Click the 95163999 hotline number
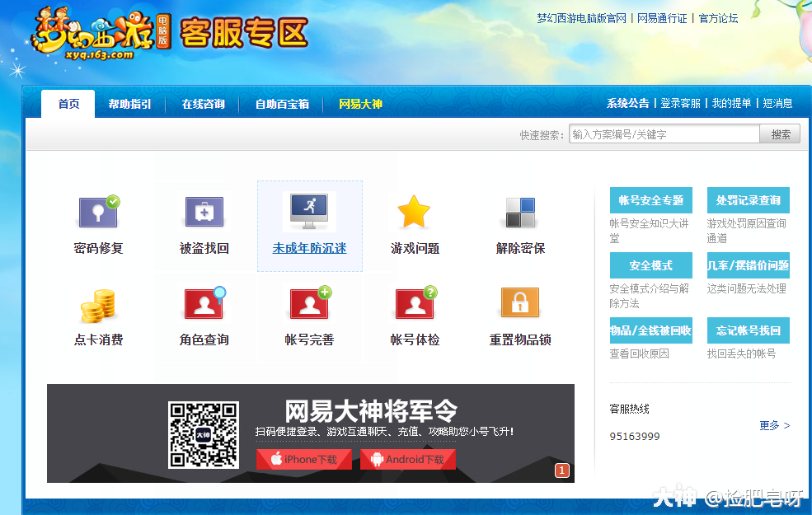 [635, 437]
